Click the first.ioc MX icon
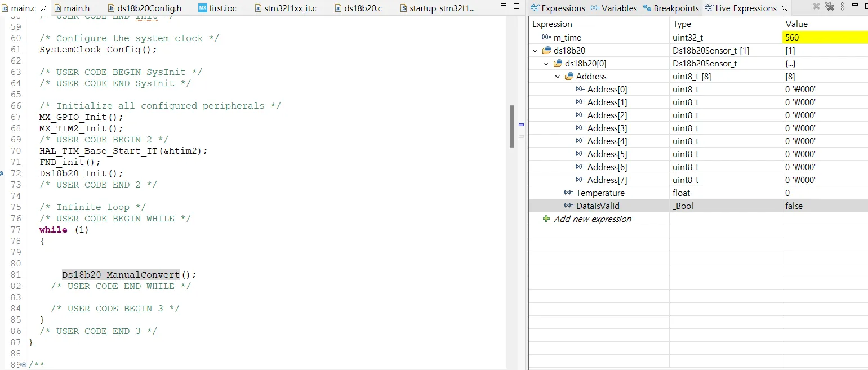The height and width of the screenshot is (370, 868). (202, 8)
